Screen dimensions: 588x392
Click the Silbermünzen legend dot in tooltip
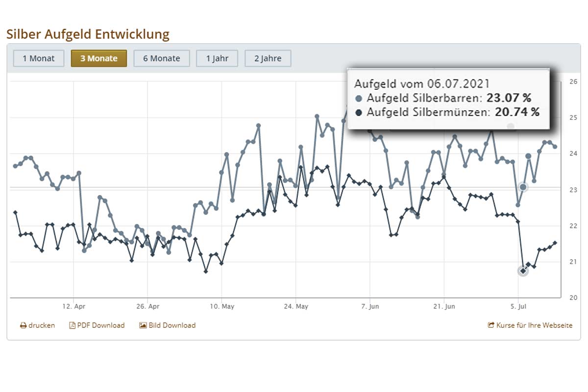point(359,112)
